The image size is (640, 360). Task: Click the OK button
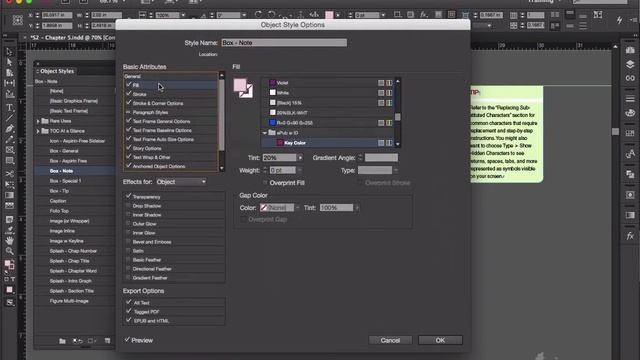coord(440,340)
